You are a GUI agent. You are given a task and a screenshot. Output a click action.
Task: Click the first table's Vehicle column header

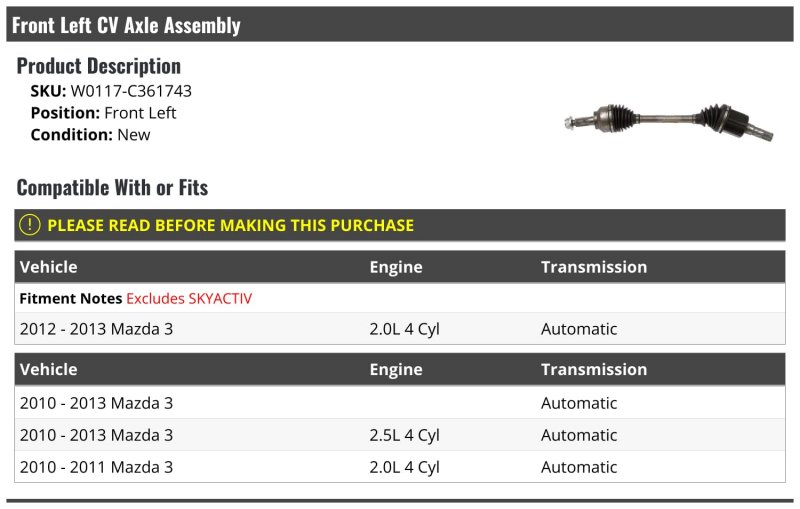[48, 267]
